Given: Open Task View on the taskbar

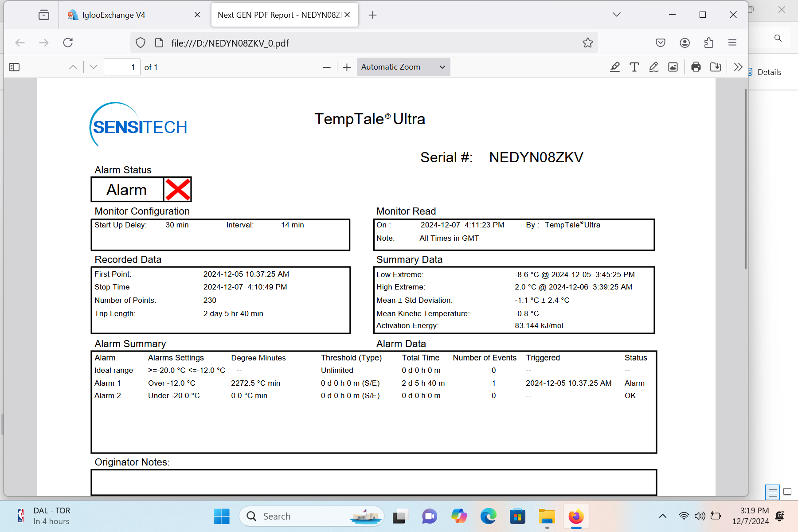Looking at the screenshot, I should [x=399, y=516].
